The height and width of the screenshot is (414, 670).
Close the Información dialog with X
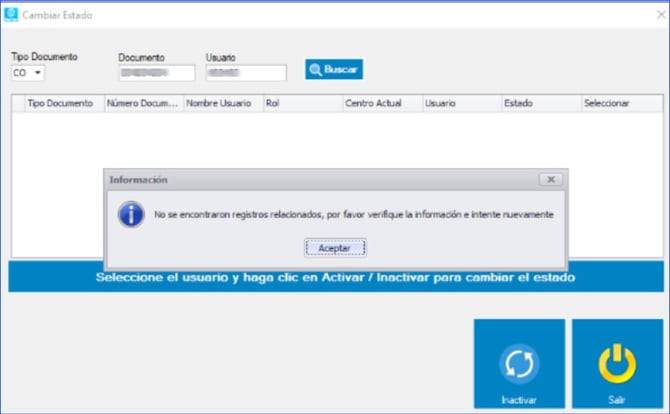(549, 179)
